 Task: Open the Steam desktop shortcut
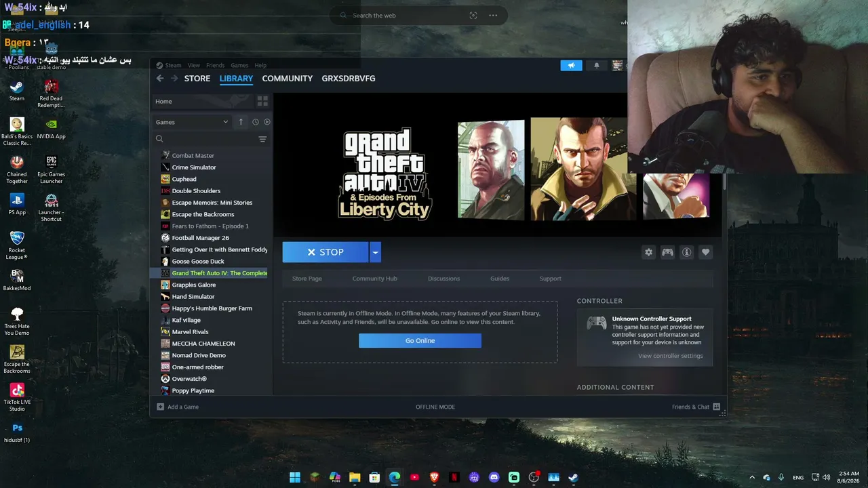pyautogui.click(x=17, y=90)
